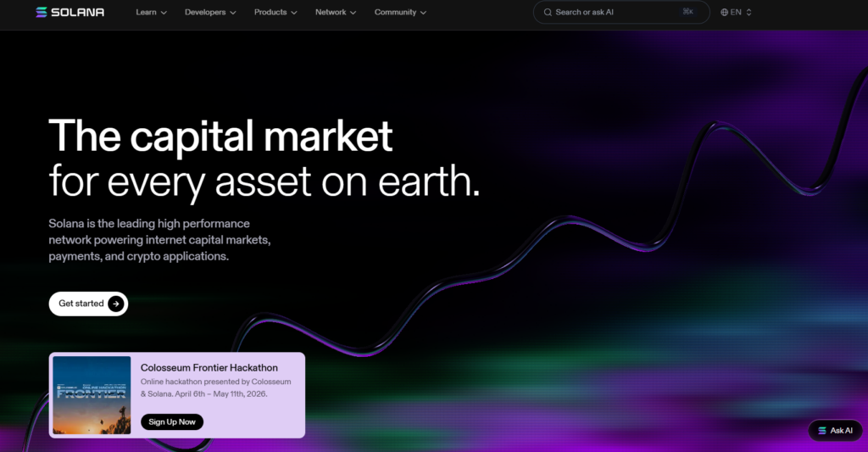Click the heading "The capital market"

click(x=220, y=136)
